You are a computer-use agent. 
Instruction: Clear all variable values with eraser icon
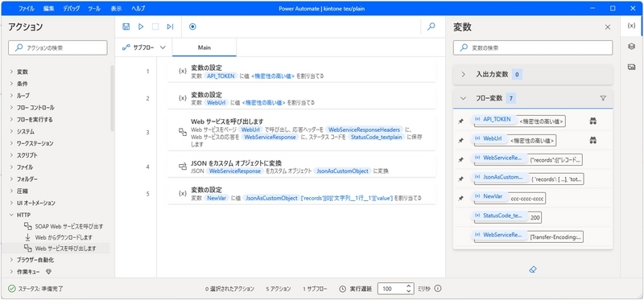click(x=533, y=269)
